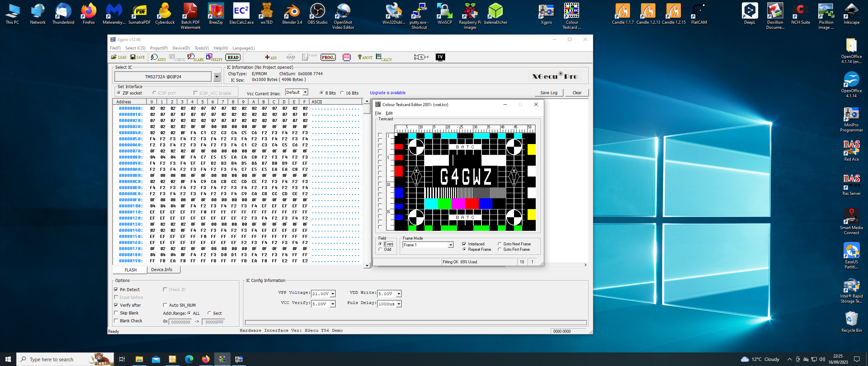Toggle the Interlaced checkbox

(464, 244)
